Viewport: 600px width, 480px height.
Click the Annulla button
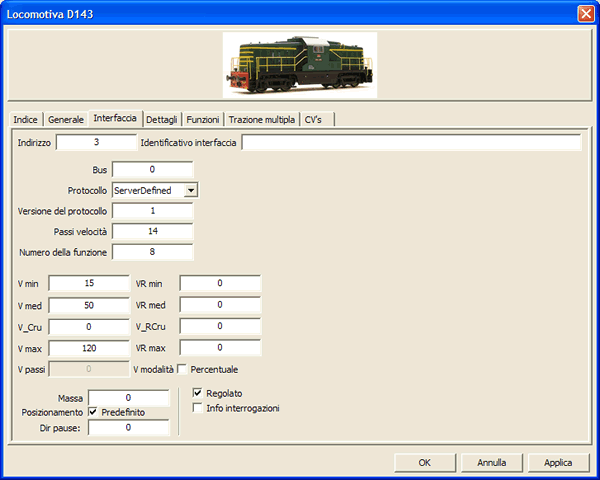coord(491,462)
